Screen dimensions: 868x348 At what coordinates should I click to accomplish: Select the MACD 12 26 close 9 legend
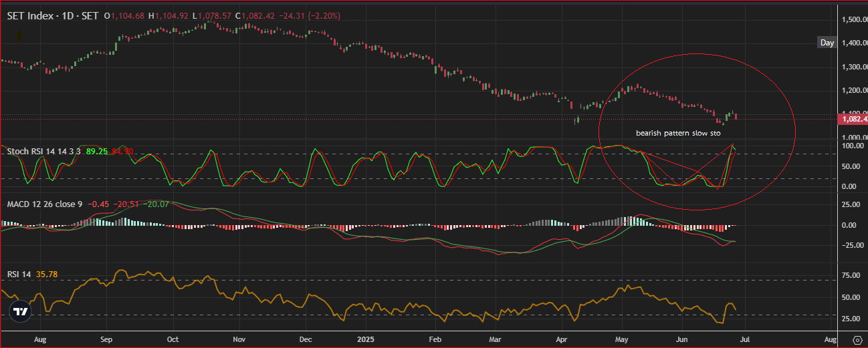pyautogui.click(x=45, y=204)
